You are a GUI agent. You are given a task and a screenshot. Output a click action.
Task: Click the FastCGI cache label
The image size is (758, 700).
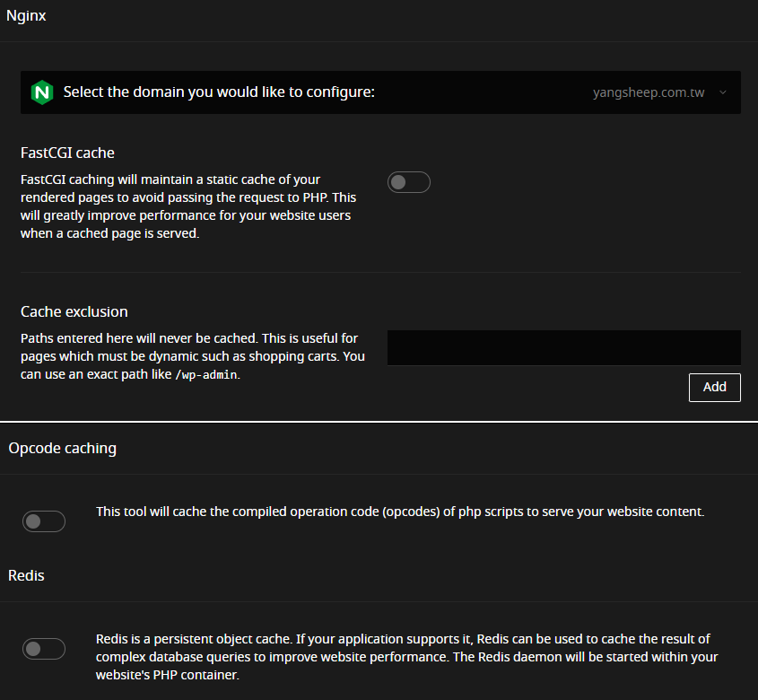click(67, 153)
